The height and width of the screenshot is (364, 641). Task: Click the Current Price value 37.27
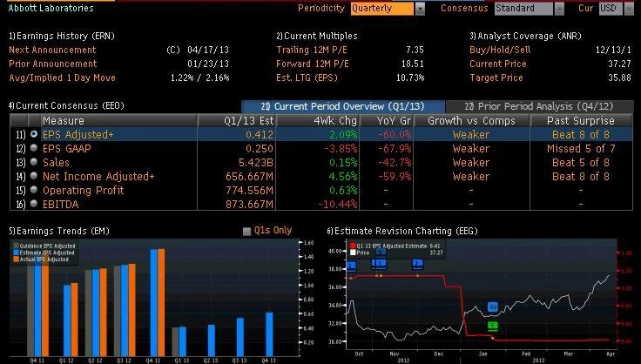pyautogui.click(x=619, y=64)
